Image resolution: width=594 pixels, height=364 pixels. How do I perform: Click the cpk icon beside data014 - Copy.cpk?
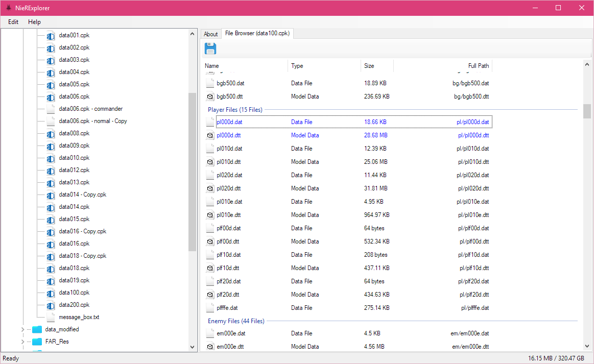(x=51, y=195)
